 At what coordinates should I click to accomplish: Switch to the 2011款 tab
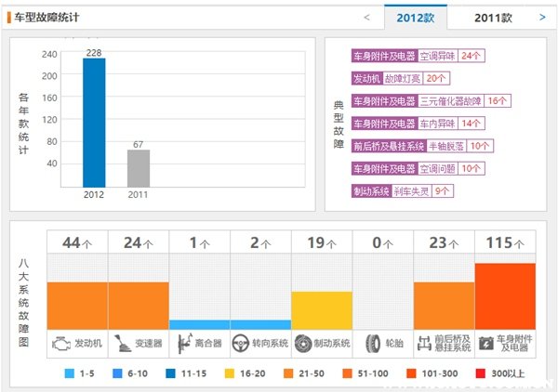[x=493, y=17]
